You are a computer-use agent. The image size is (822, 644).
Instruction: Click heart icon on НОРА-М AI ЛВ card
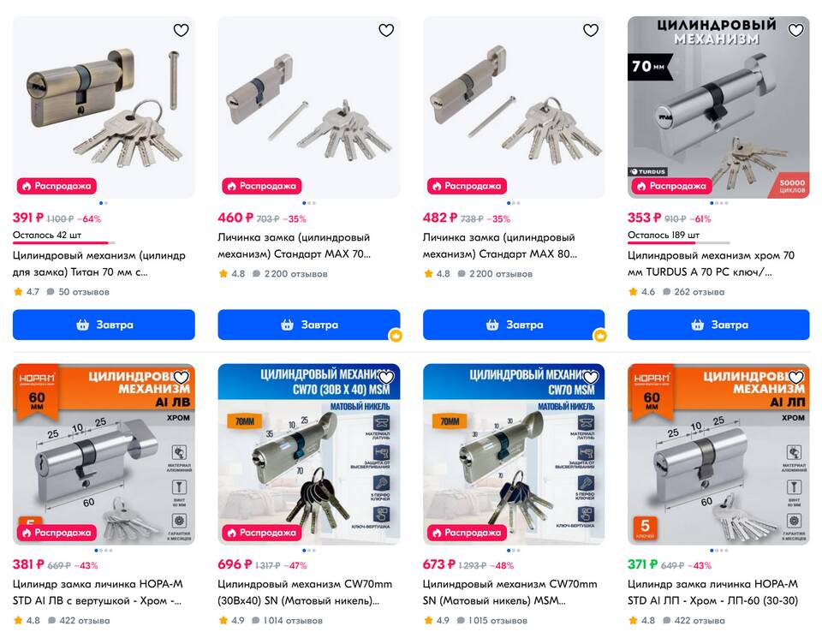coord(181,377)
